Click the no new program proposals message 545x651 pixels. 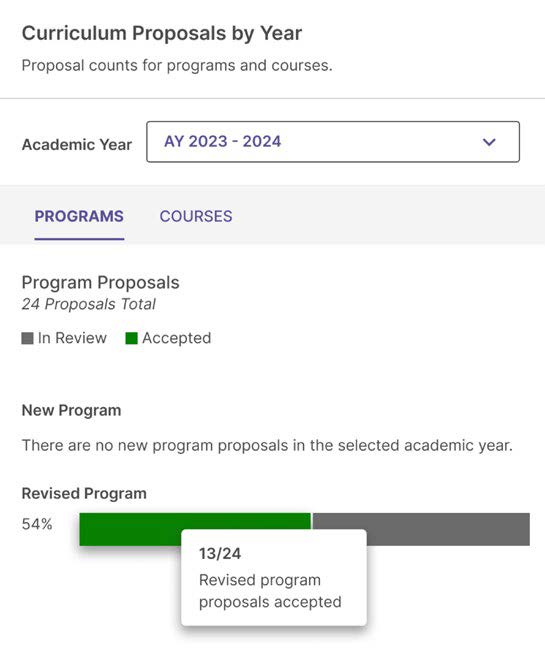267,445
